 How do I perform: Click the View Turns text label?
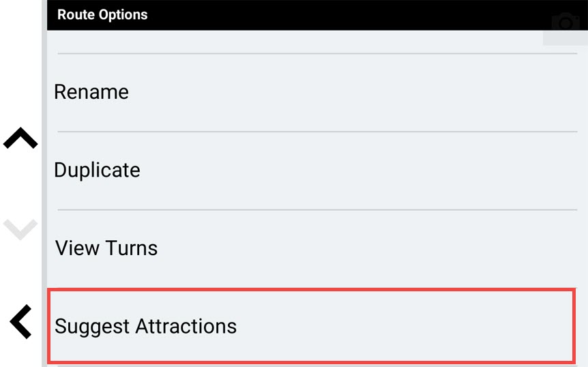(x=106, y=248)
